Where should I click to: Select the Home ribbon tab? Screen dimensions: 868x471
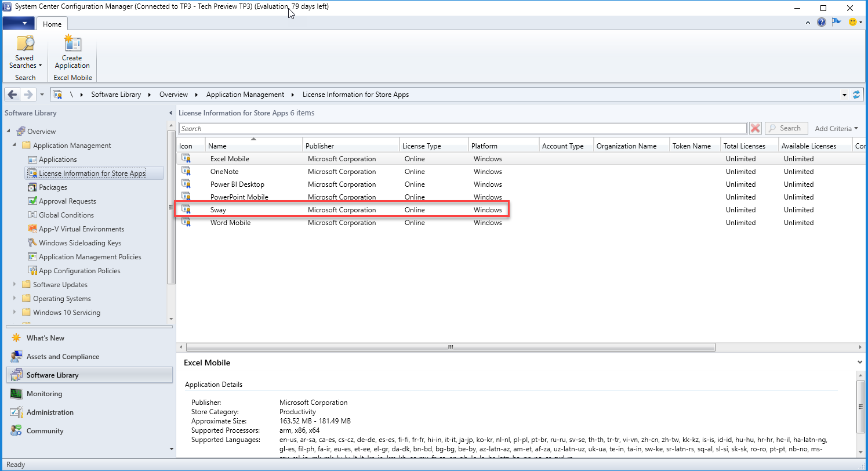pos(52,24)
